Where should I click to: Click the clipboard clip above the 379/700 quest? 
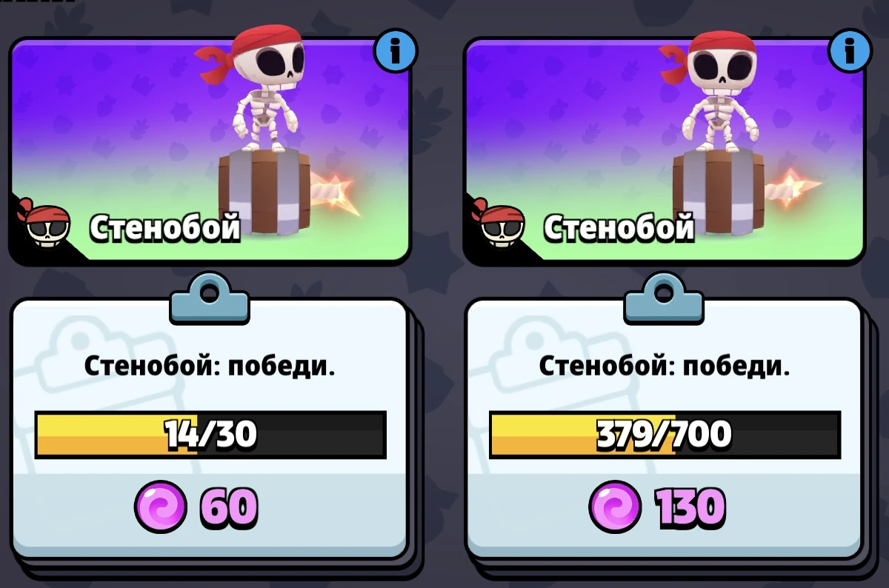click(x=664, y=298)
